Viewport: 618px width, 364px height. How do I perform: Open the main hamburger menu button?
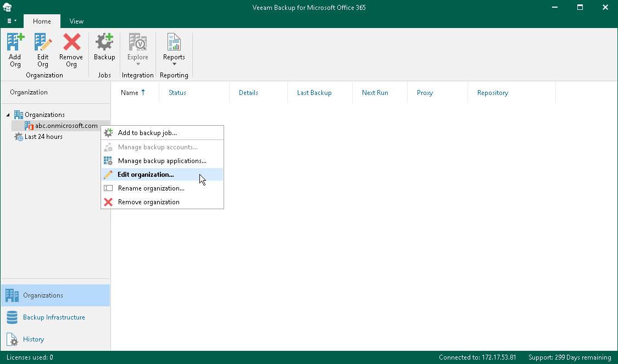pos(12,21)
